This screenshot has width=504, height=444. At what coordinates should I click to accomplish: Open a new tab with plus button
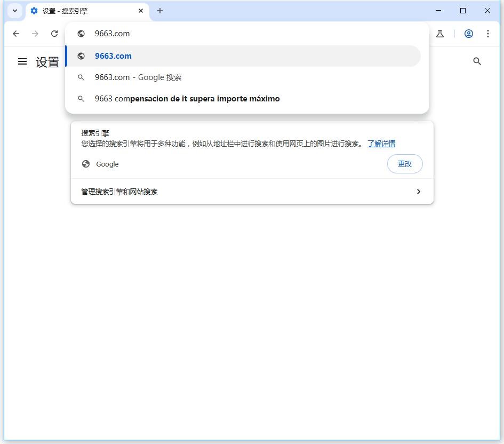[x=160, y=11]
